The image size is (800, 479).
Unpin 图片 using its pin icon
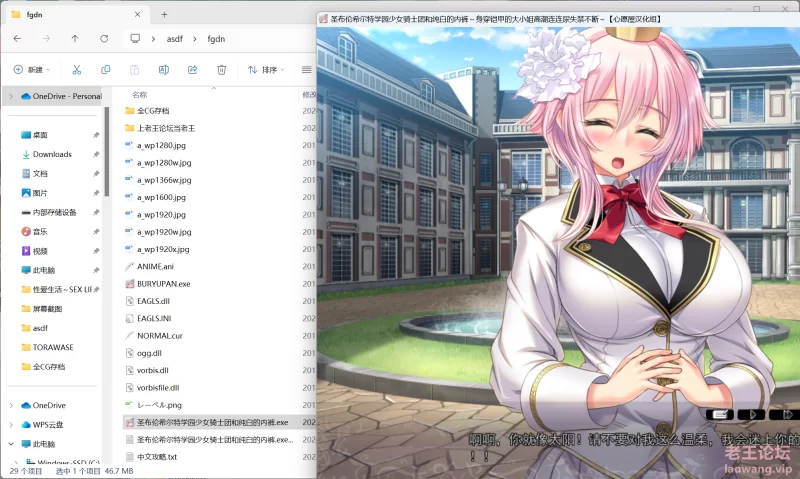point(96,193)
